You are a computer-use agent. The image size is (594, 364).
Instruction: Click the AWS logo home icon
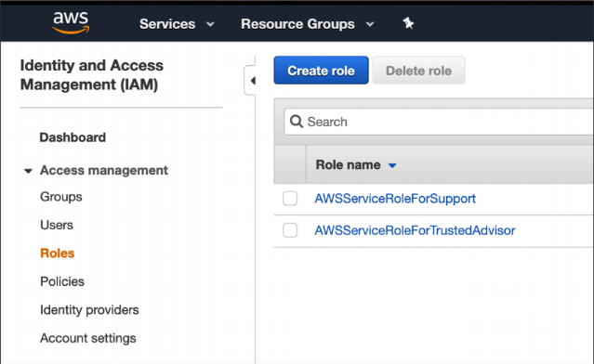[71, 22]
